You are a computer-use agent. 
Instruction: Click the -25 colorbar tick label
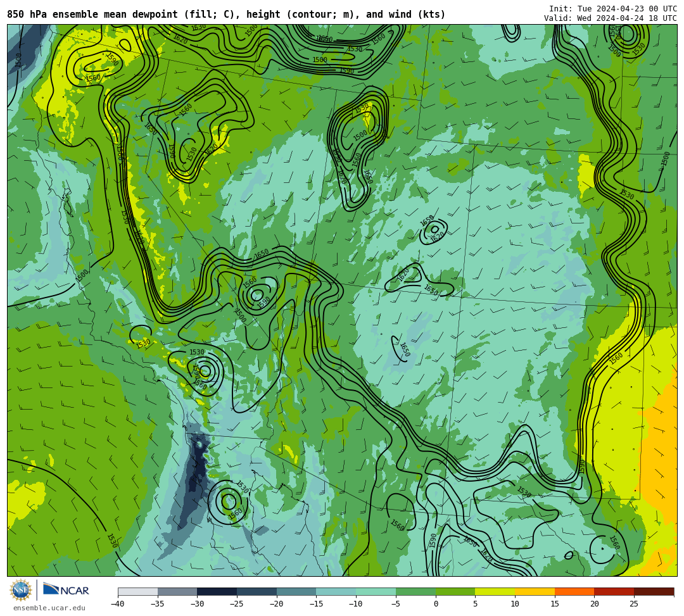coord(236,604)
